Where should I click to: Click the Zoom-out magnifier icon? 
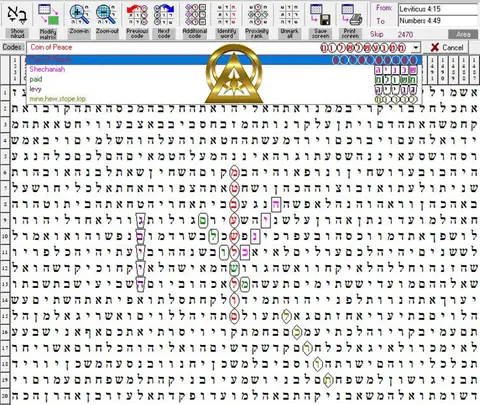106,14
